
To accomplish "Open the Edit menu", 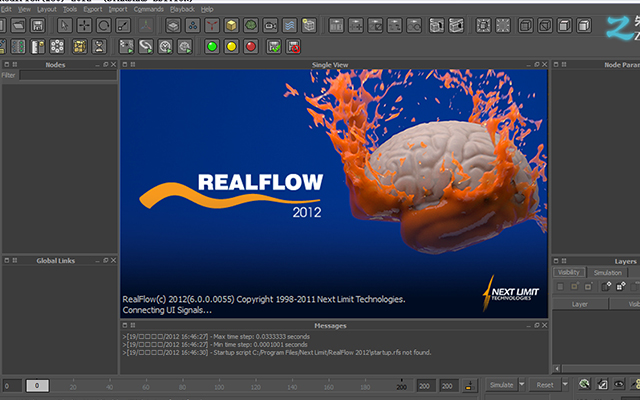I will point(6,9).
